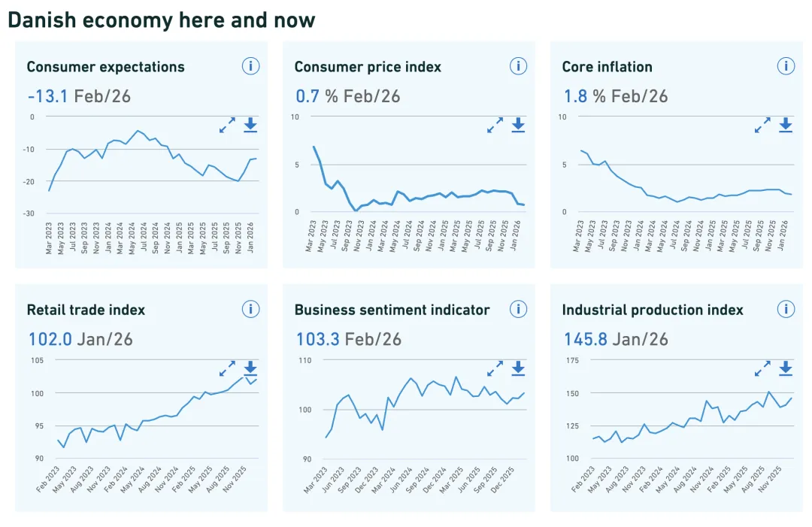Expand the Industrial production index chart
The width and height of the screenshot is (812, 527).
pyautogui.click(x=762, y=368)
